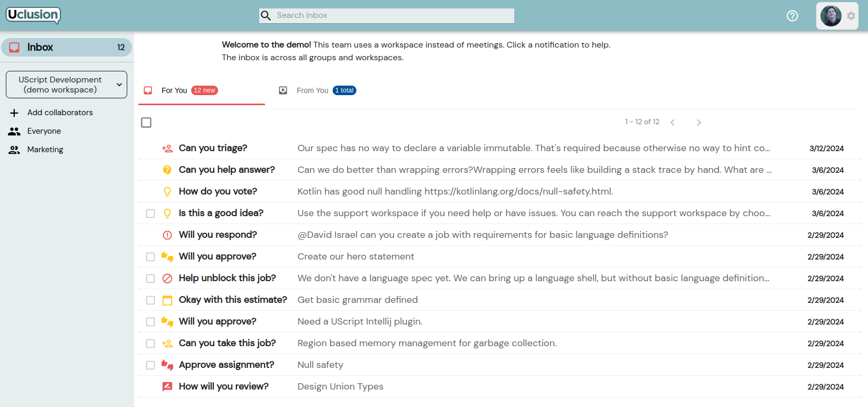Click the 3/12/2024 date
The image size is (868, 407).
pos(826,149)
